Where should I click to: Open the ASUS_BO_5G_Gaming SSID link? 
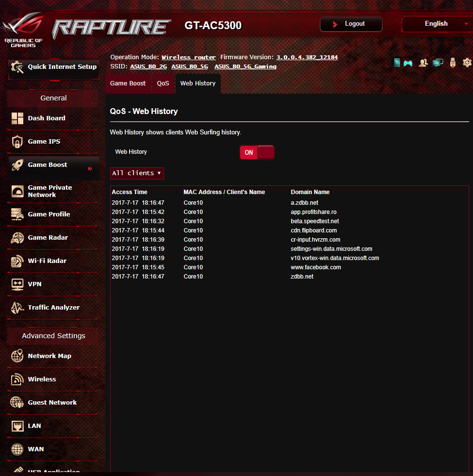245,66
